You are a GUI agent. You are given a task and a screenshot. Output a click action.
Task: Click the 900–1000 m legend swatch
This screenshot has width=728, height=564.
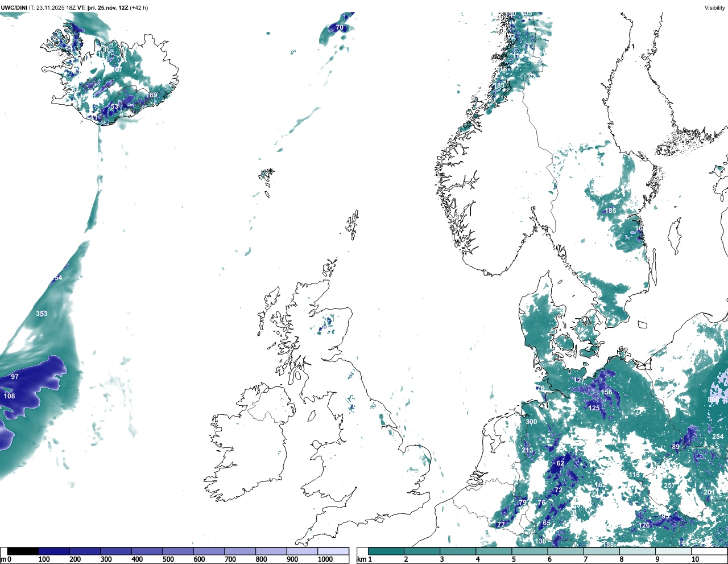point(302,551)
